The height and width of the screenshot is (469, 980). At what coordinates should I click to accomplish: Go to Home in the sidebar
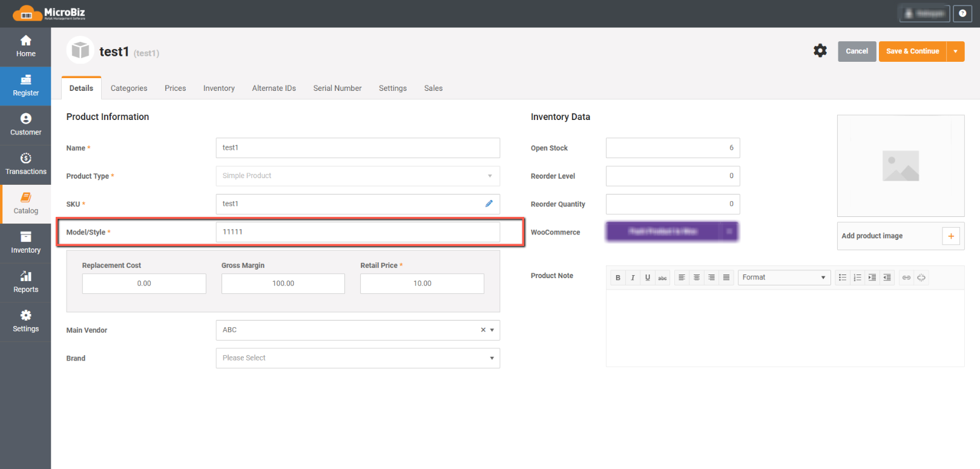pyautogui.click(x=25, y=47)
